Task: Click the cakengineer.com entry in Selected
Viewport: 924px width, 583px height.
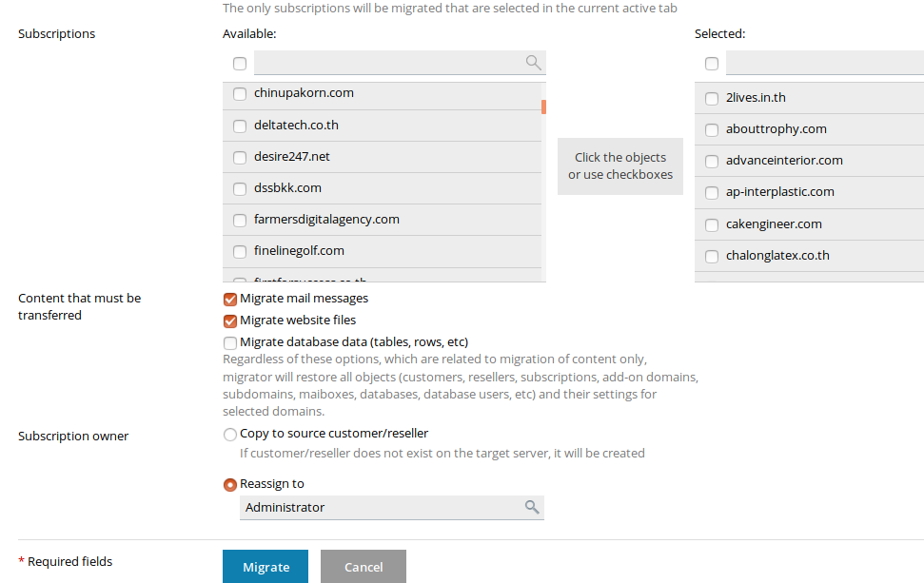Action: click(x=774, y=224)
